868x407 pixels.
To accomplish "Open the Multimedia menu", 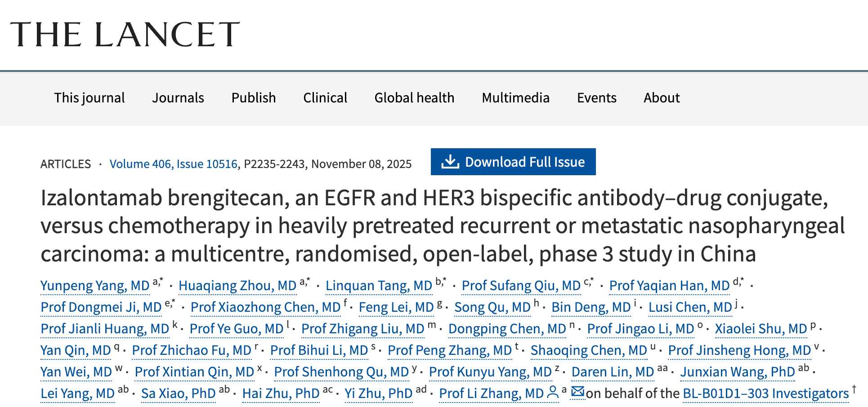I will [x=515, y=98].
